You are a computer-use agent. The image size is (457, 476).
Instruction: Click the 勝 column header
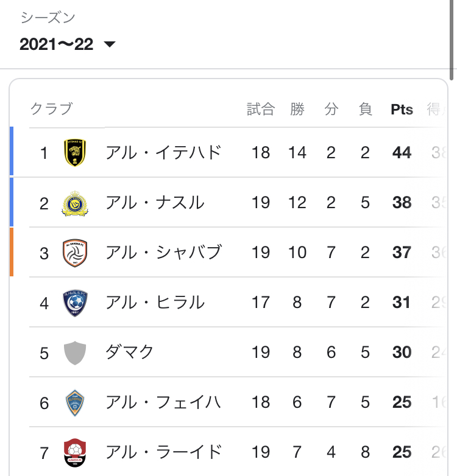click(297, 109)
